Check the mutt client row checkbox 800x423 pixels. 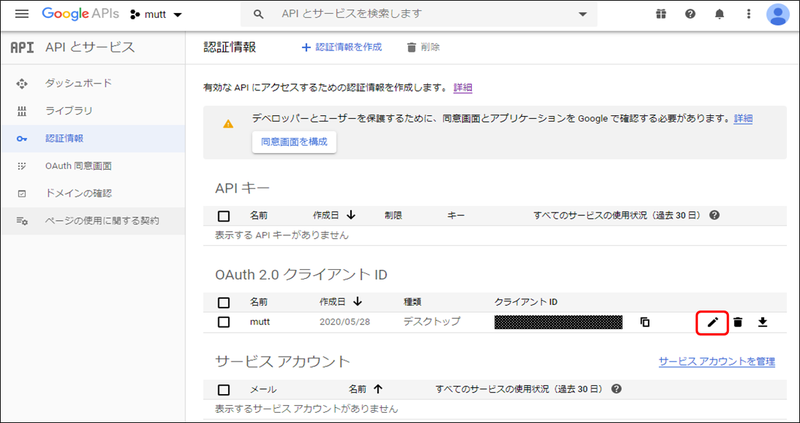click(223, 322)
